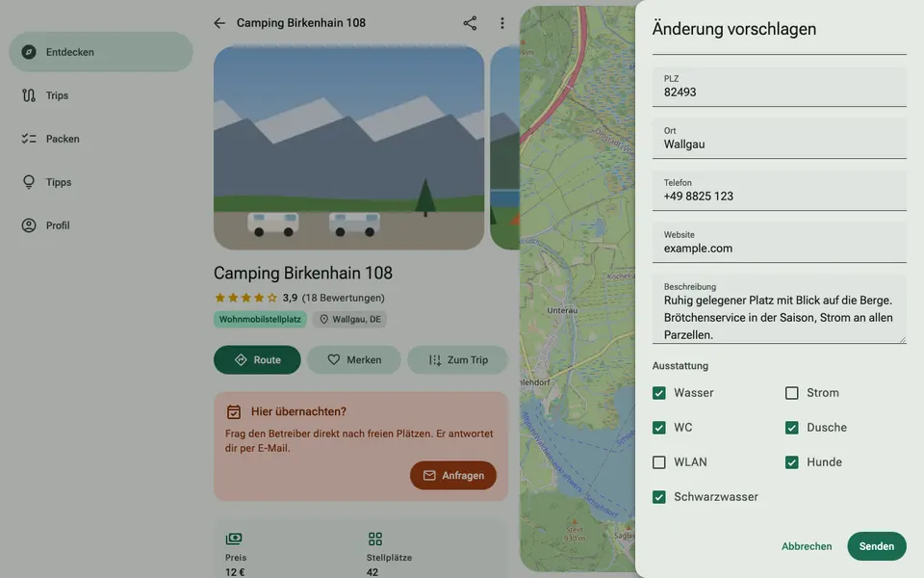Screen dimensions: 924x578
Task: Switch to Trips in the sidebar
Action: pyautogui.click(x=101, y=95)
